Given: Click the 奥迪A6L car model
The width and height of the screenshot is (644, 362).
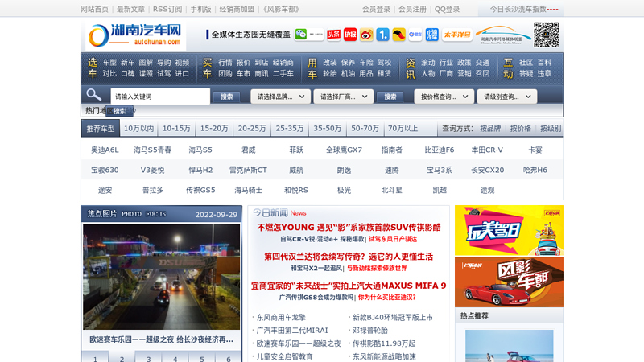Looking at the screenshot, I should (105, 150).
